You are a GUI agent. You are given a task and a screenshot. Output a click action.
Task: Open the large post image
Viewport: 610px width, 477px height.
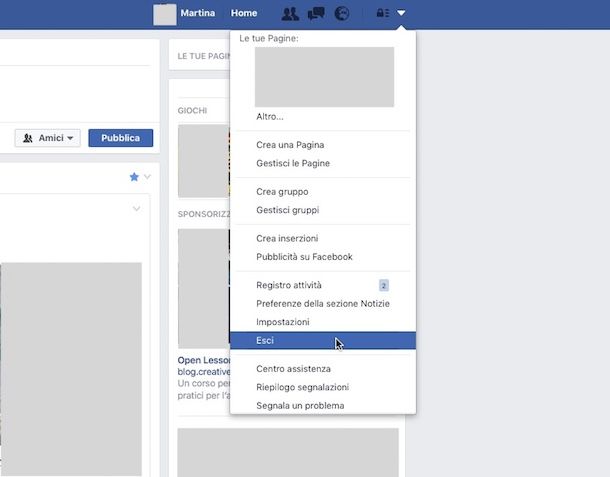pyautogui.click(x=71, y=369)
